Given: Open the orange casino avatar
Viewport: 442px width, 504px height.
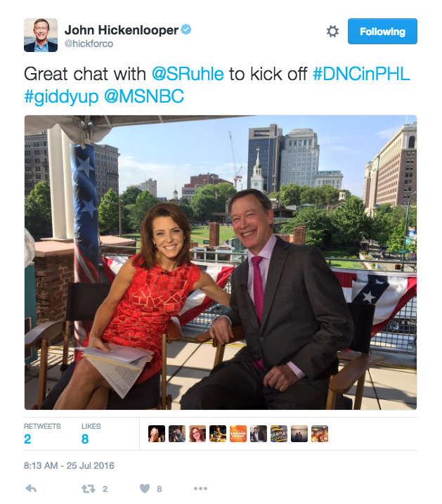Looking at the screenshot, I should pyautogui.click(x=238, y=434).
